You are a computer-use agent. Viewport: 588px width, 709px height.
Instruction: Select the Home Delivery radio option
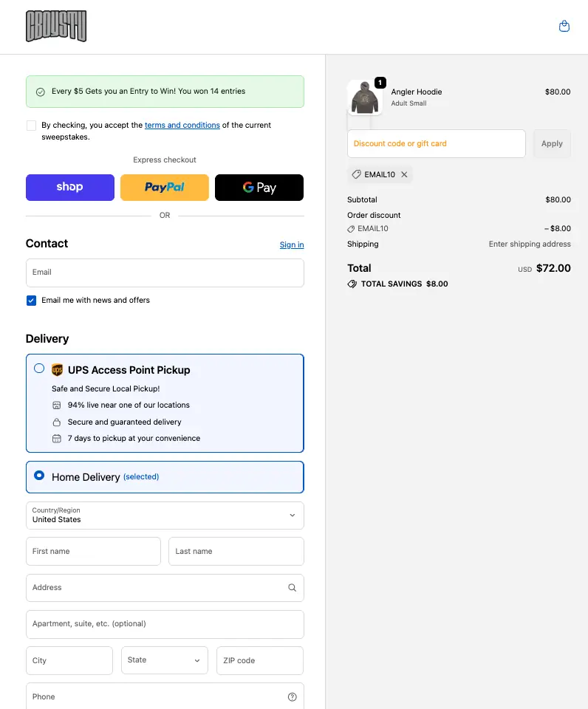[x=39, y=476]
